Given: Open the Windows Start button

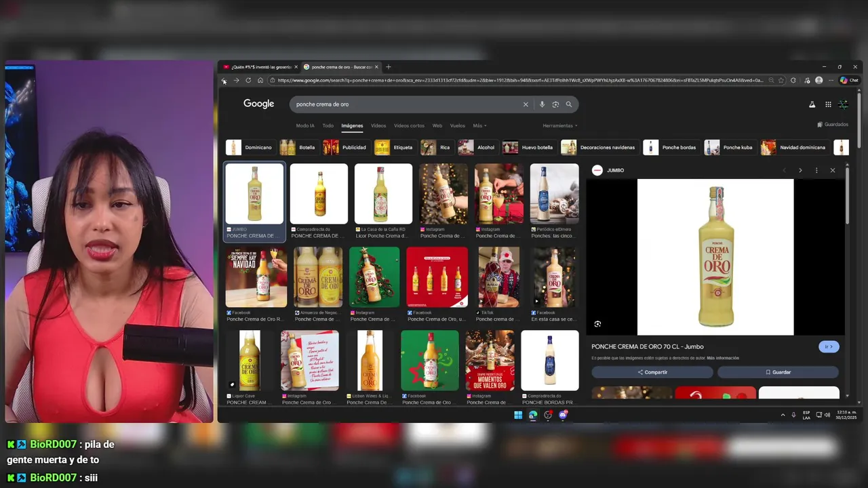Looking at the screenshot, I should (518, 415).
